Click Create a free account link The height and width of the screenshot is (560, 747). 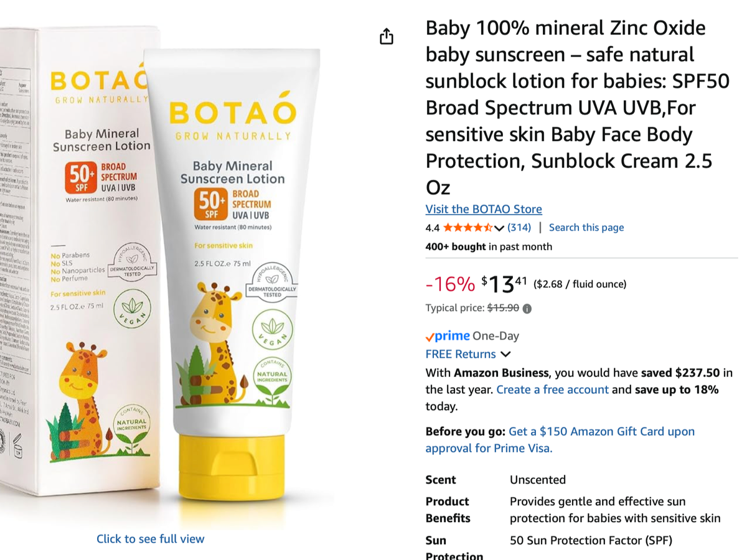(552, 390)
